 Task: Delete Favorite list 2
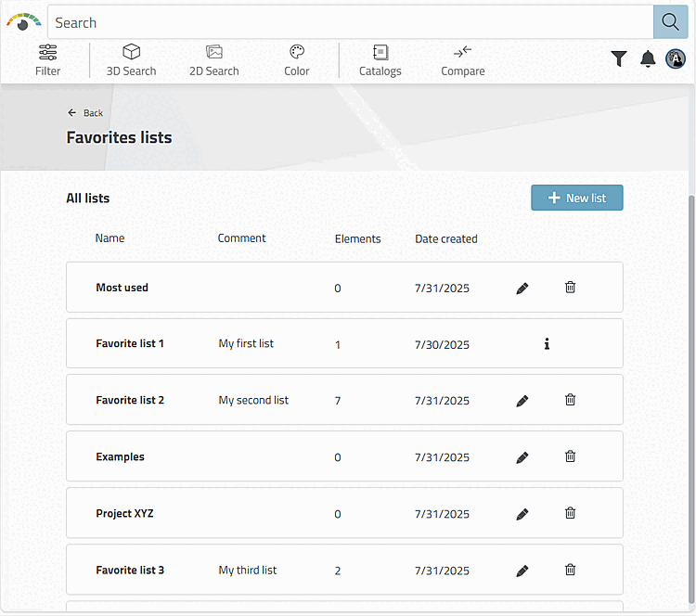point(570,400)
